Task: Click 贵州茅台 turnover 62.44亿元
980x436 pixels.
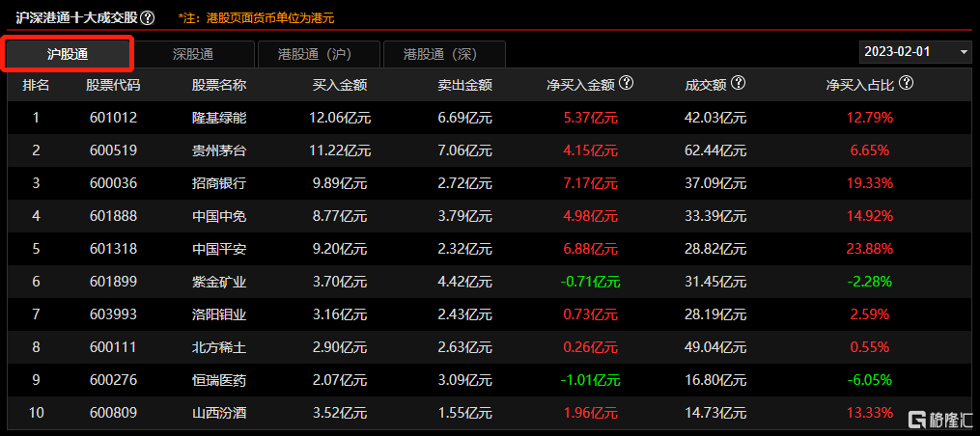Action: [x=715, y=150]
